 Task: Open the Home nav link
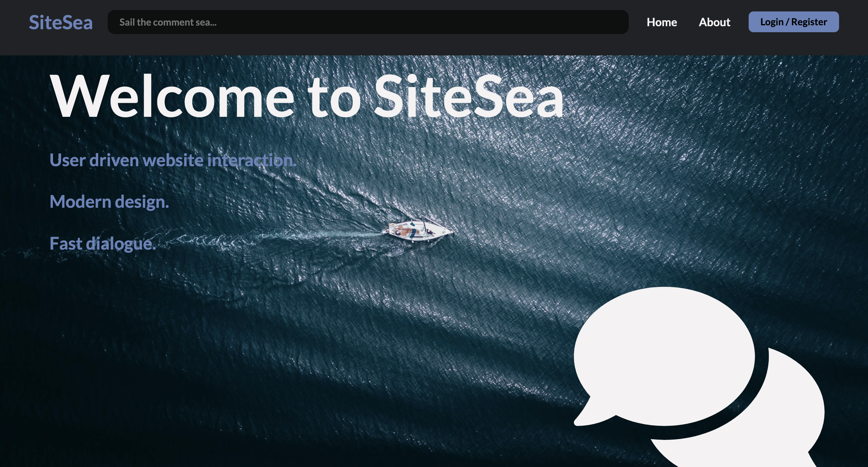[662, 22]
